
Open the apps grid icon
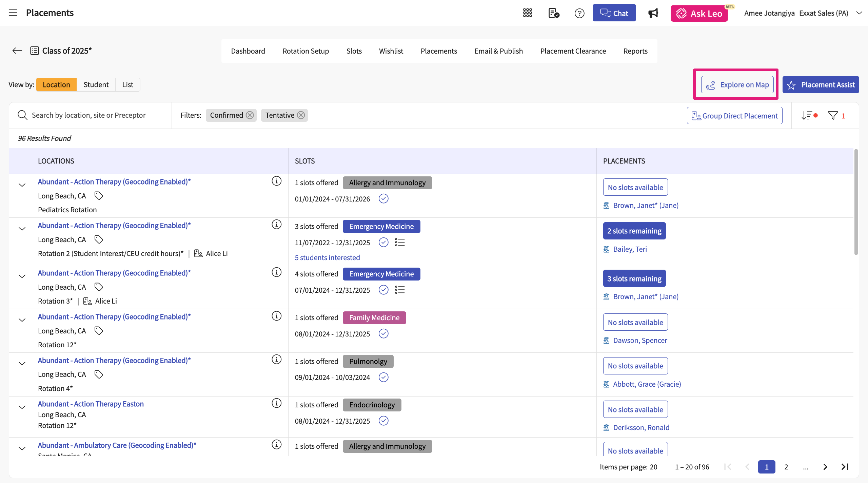click(527, 13)
